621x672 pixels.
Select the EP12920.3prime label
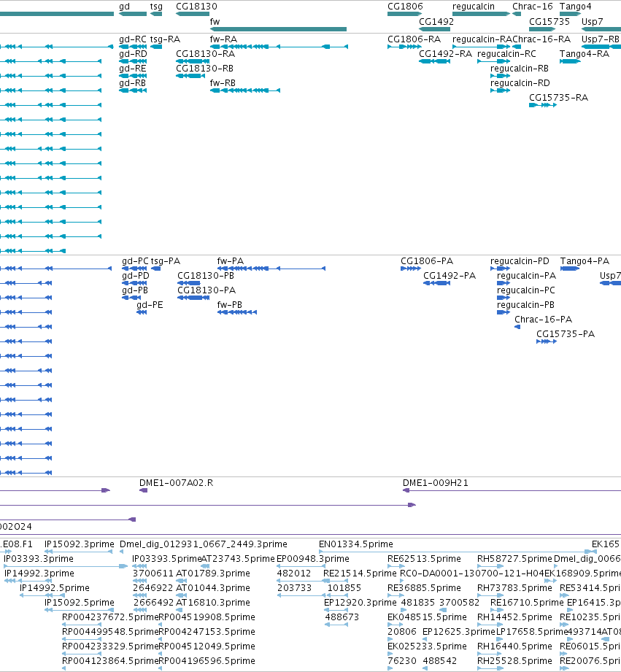(x=360, y=603)
